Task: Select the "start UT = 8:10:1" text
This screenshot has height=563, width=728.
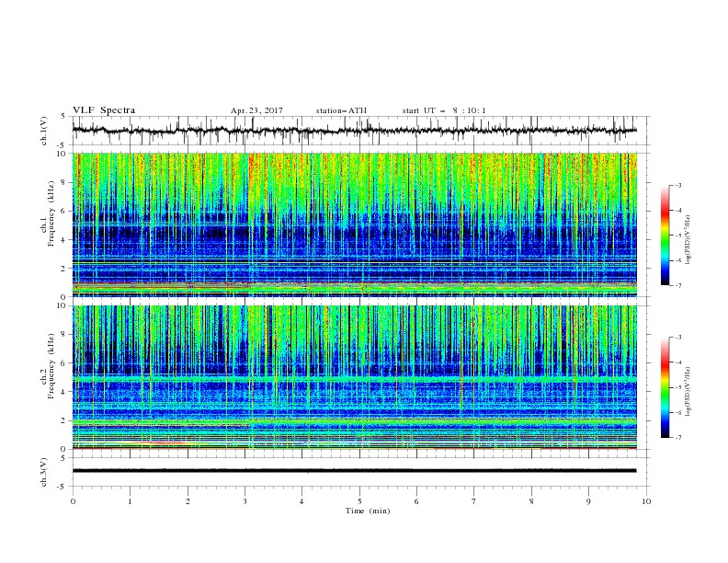Action: point(444,110)
